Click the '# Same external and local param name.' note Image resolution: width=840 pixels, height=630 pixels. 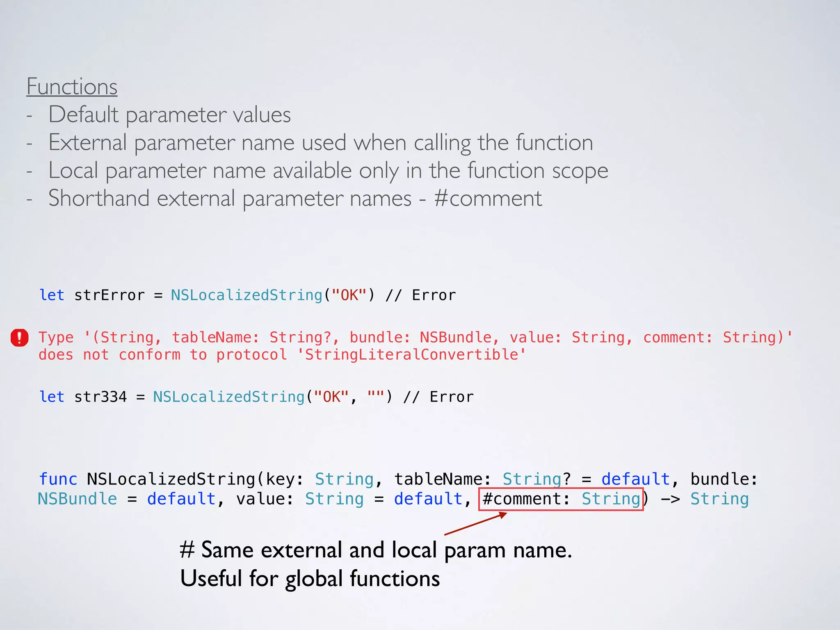coord(376,550)
